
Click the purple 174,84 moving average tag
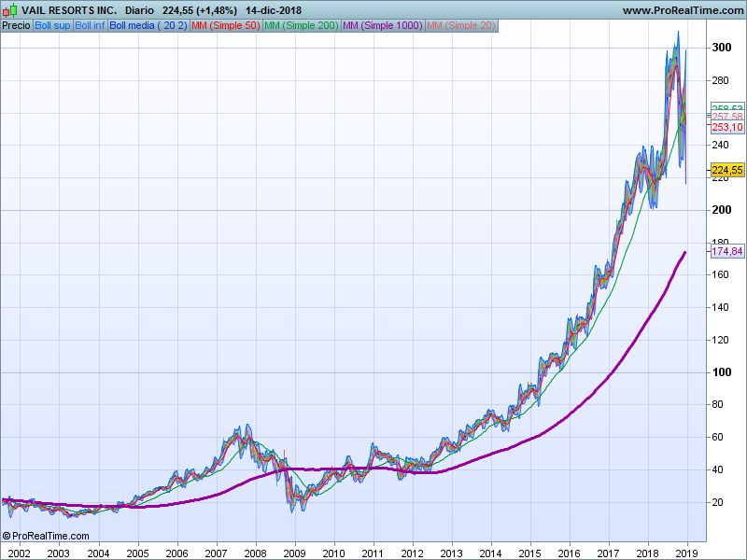pos(727,251)
